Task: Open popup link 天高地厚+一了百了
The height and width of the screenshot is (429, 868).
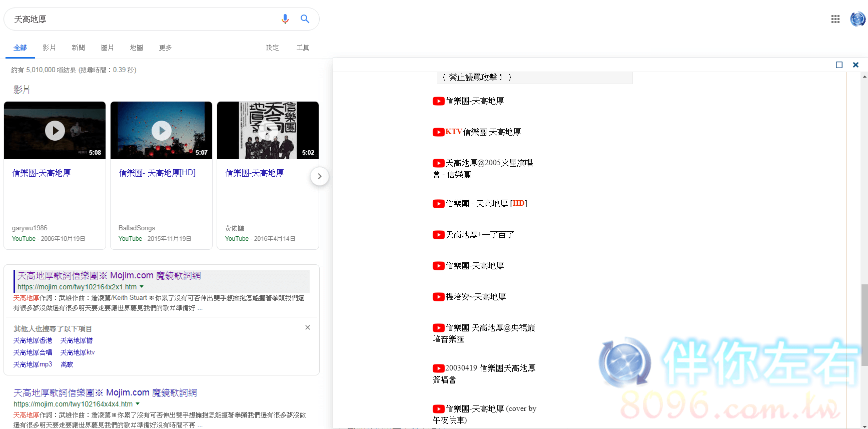Action: click(480, 235)
